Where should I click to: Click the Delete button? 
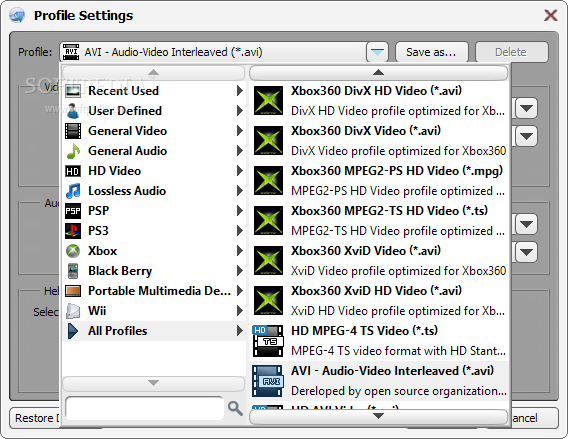[511, 52]
